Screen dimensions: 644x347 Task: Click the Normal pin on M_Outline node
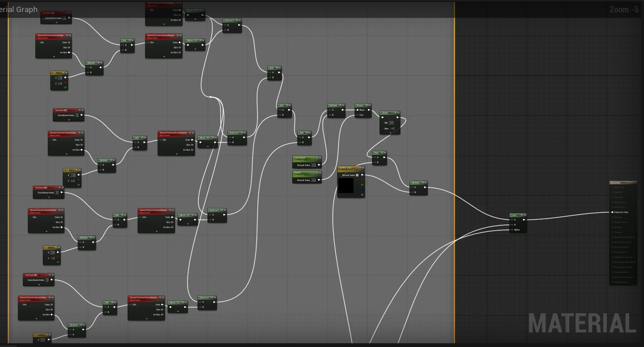click(x=612, y=227)
